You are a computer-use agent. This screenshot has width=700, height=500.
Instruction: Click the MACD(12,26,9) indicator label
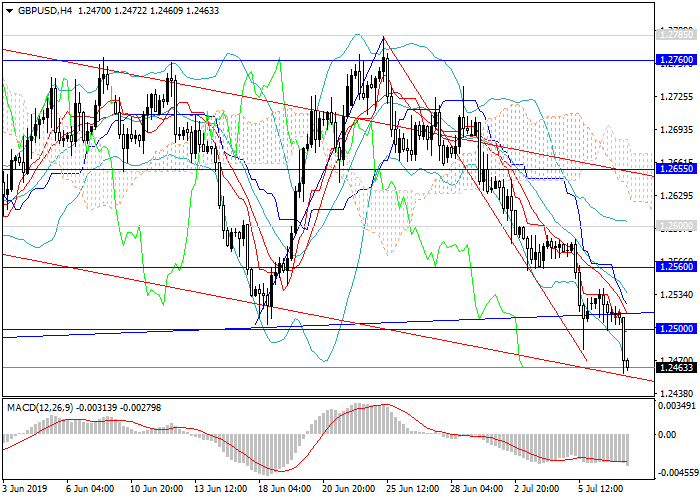coord(47,408)
